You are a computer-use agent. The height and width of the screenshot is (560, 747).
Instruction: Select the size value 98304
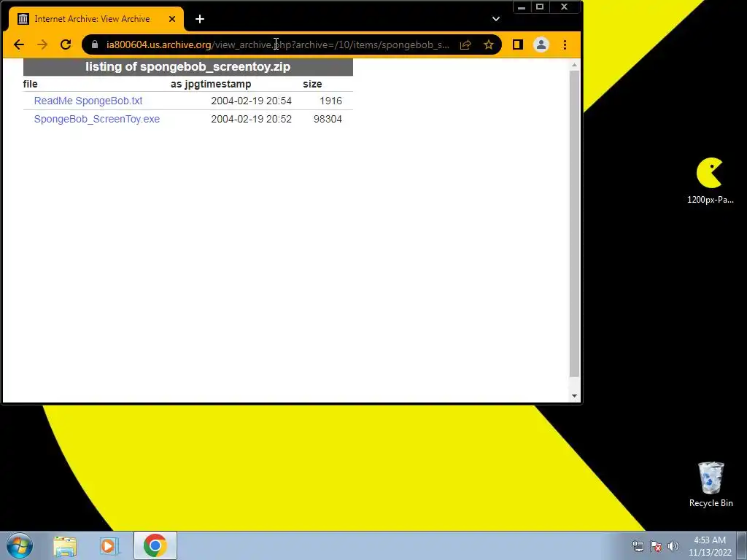tap(328, 119)
